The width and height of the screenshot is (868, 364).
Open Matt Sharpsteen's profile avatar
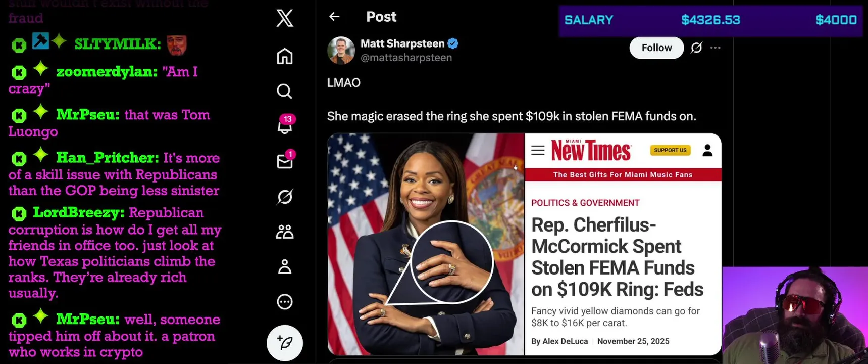[x=341, y=50]
